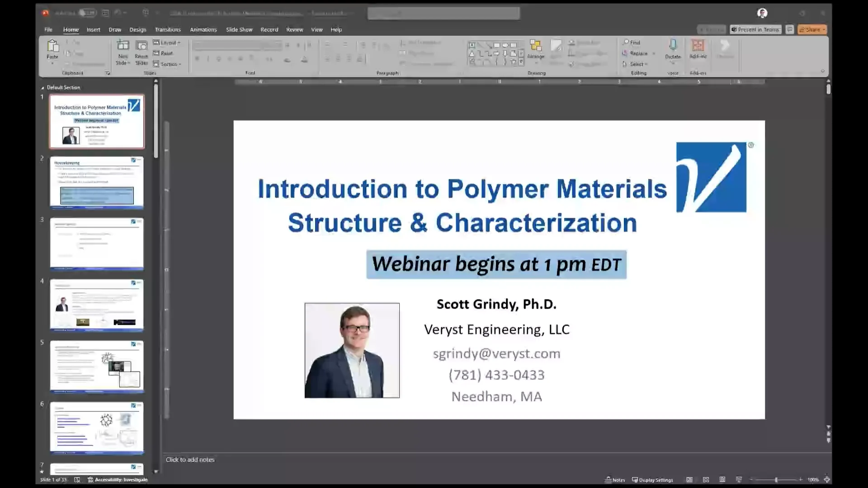Toggle italic formatting
The width and height of the screenshot is (868, 488).
208,59
